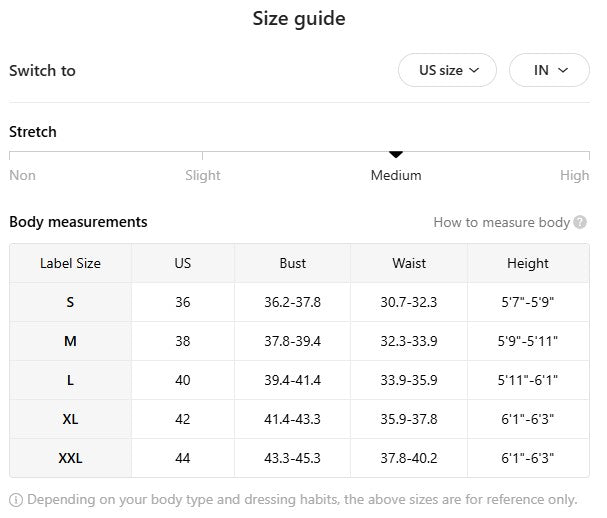This screenshot has height=518, width=607.
Task: Click the chevron in US size button
Action: coord(474,71)
